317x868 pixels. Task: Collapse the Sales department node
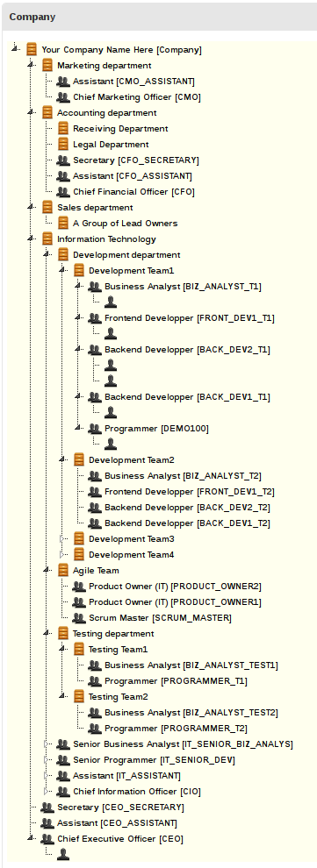[x=31, y=208]
